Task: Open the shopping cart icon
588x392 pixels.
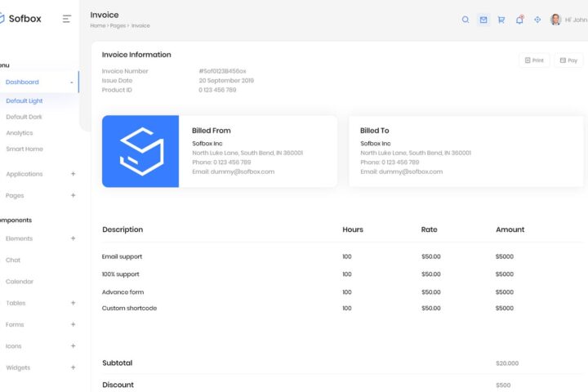Action: (x=501, y=20)
